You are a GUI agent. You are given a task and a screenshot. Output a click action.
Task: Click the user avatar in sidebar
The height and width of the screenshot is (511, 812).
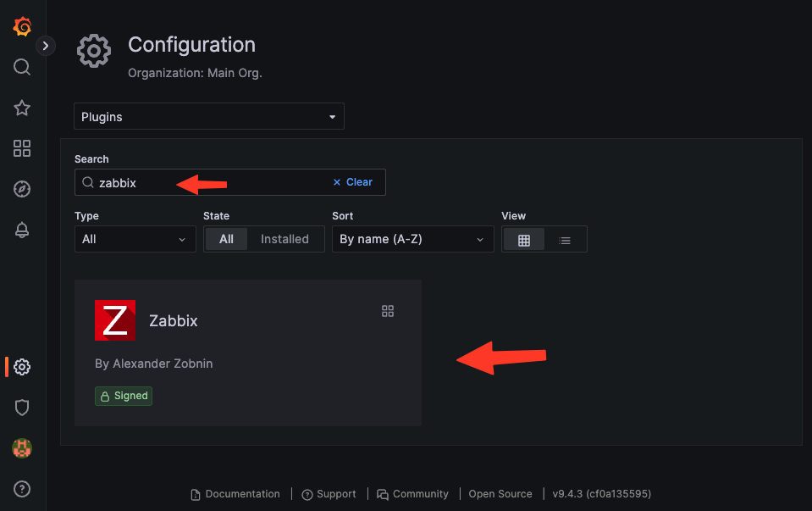tap(22, 448)
